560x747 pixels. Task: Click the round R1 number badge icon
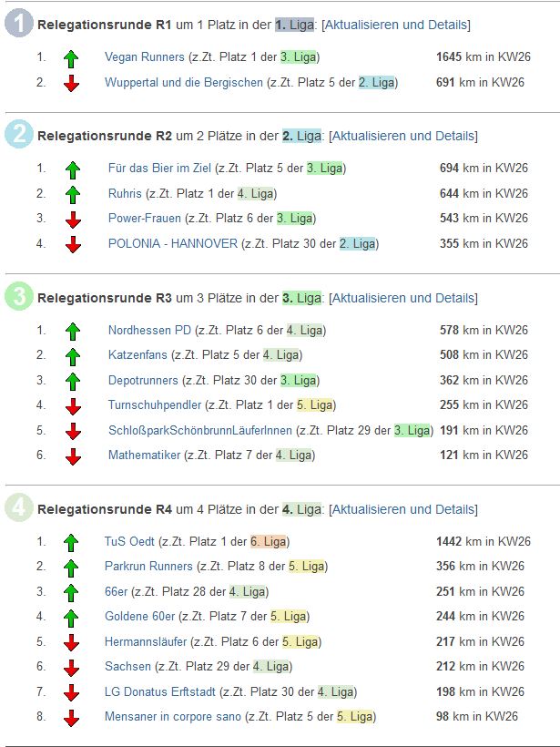tap(19, 25)
